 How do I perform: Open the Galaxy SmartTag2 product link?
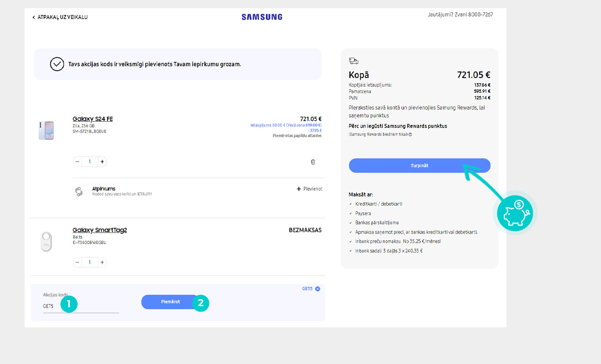[99, 230]
